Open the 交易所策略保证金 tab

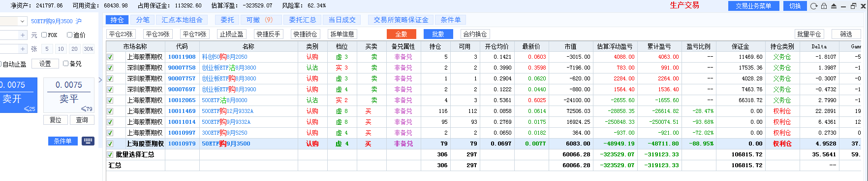tap(401, 20)
